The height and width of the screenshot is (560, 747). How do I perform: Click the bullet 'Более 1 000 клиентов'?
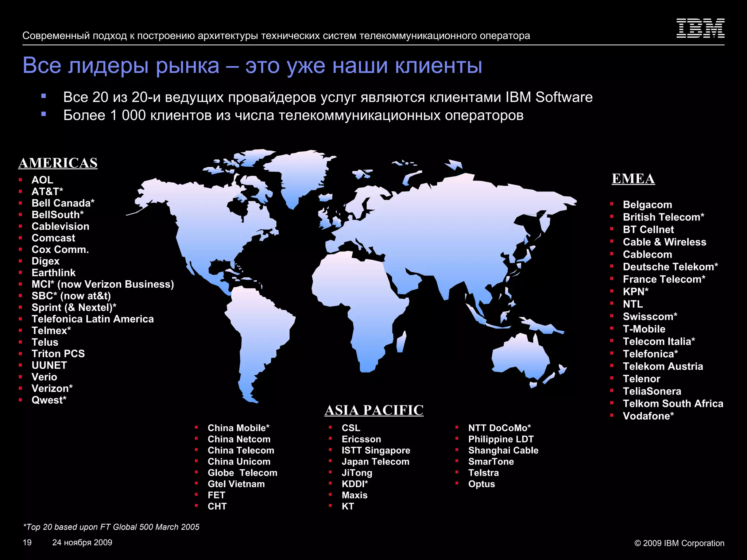pyautogui.click(x=293, y=115)
